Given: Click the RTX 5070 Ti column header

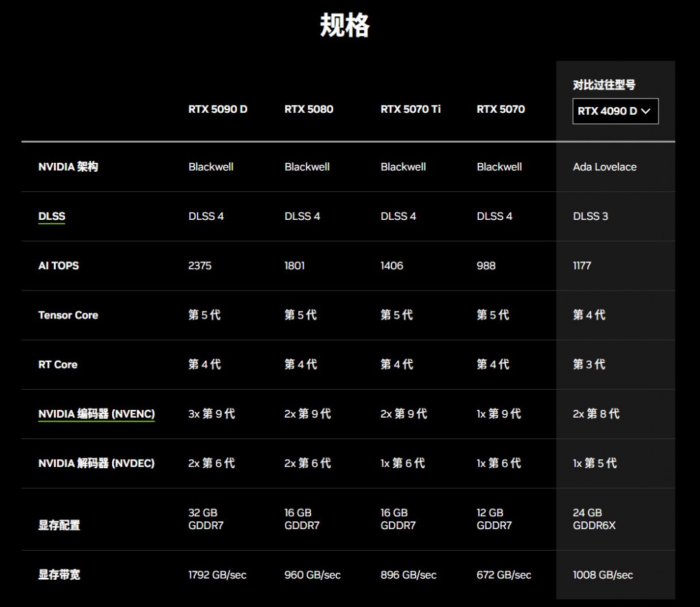Looking at the screenshot, I should pos(410,109).
